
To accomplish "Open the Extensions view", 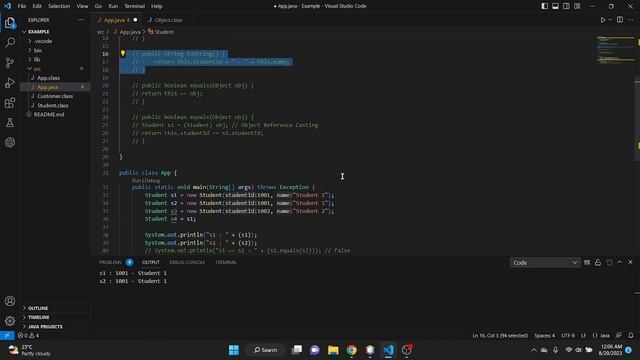I will [10, 102].
